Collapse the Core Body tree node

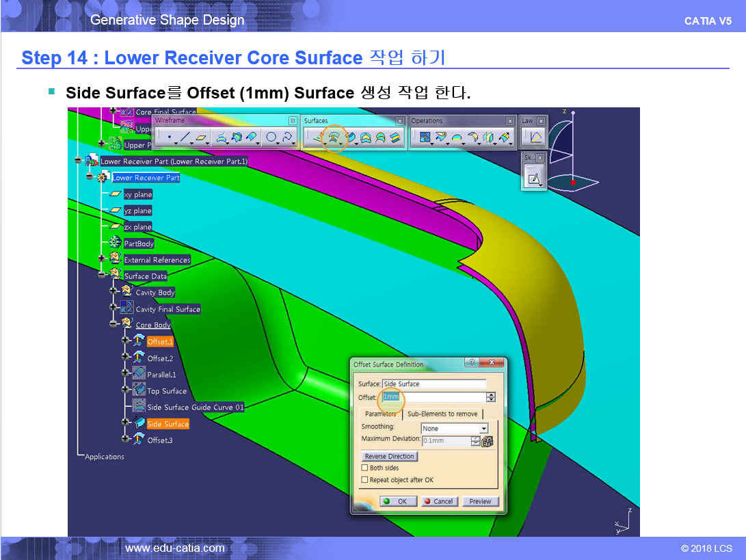(114, 325)
